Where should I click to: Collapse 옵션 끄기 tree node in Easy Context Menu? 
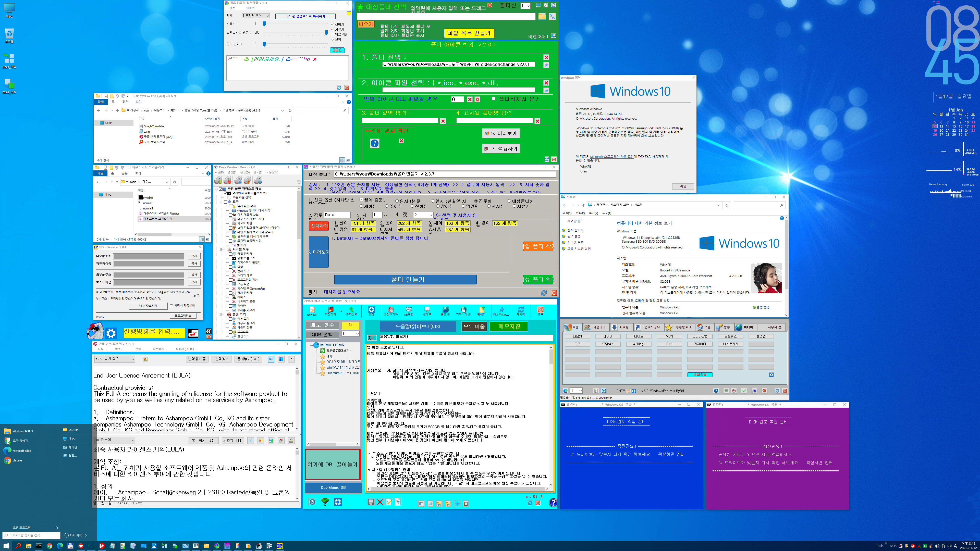click(221, 315)
